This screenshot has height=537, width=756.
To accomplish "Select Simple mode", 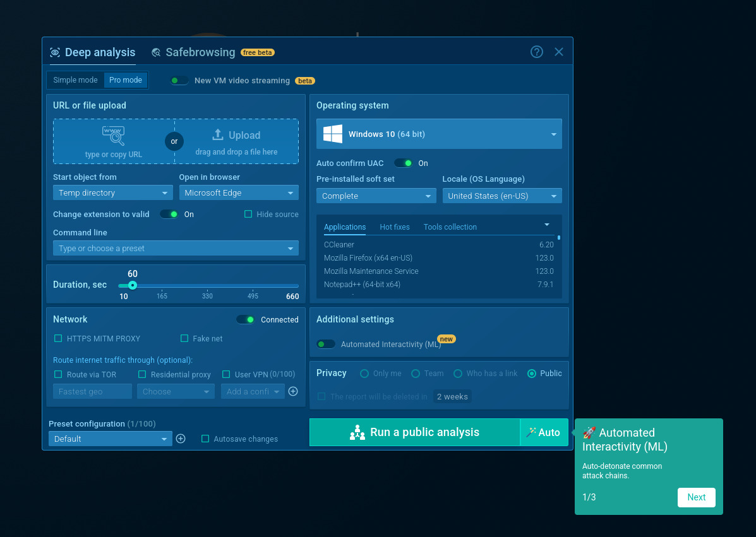I will (75, 80).
